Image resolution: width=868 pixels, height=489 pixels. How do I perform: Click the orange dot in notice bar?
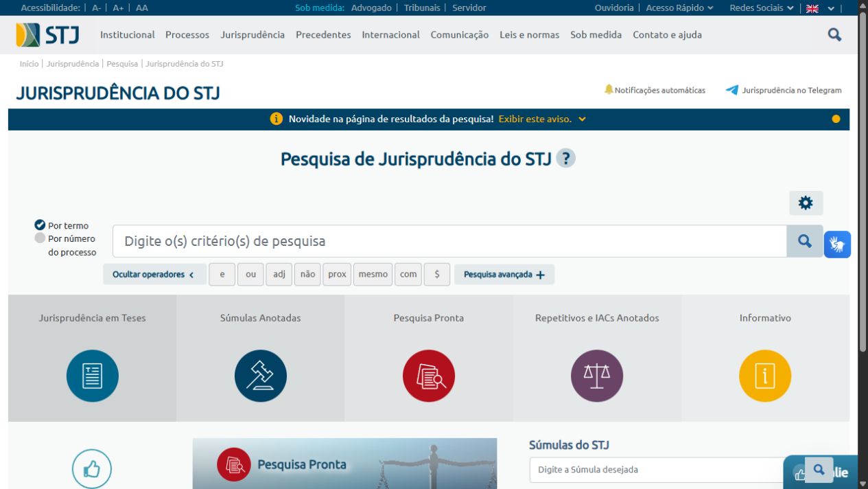point(836,119)
